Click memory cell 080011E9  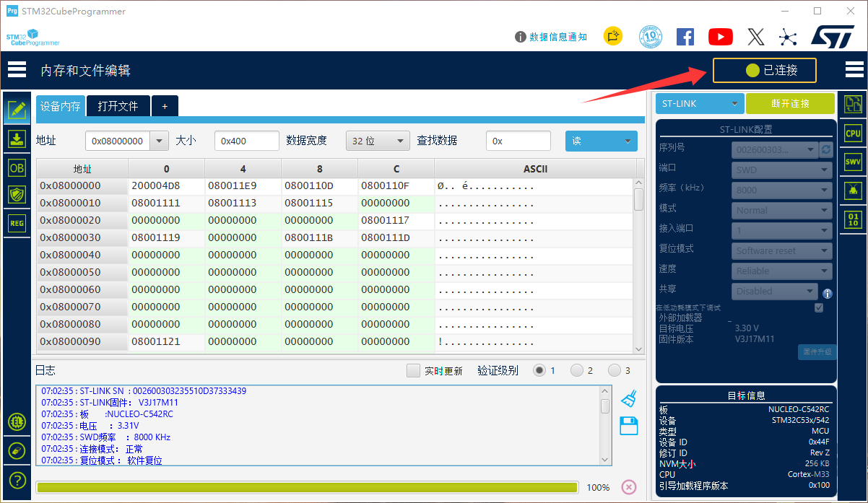coord(243,186)
